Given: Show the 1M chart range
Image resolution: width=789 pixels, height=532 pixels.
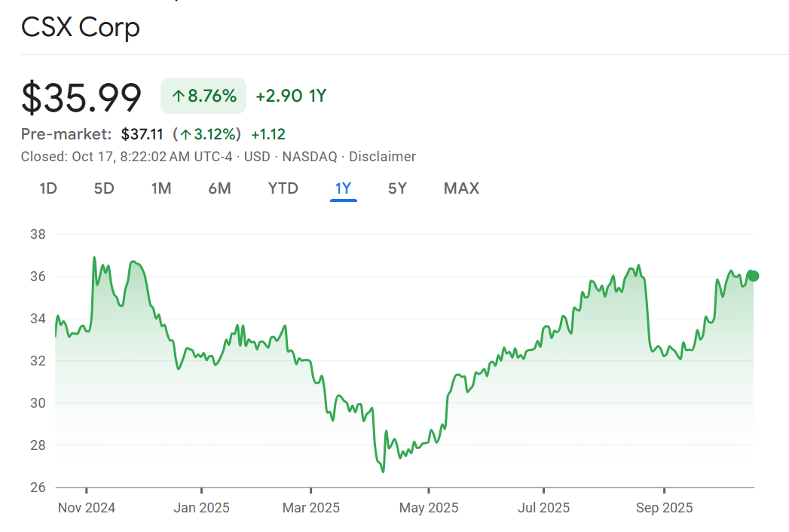Looking at the screenshot, I should (x=161, y=188).
